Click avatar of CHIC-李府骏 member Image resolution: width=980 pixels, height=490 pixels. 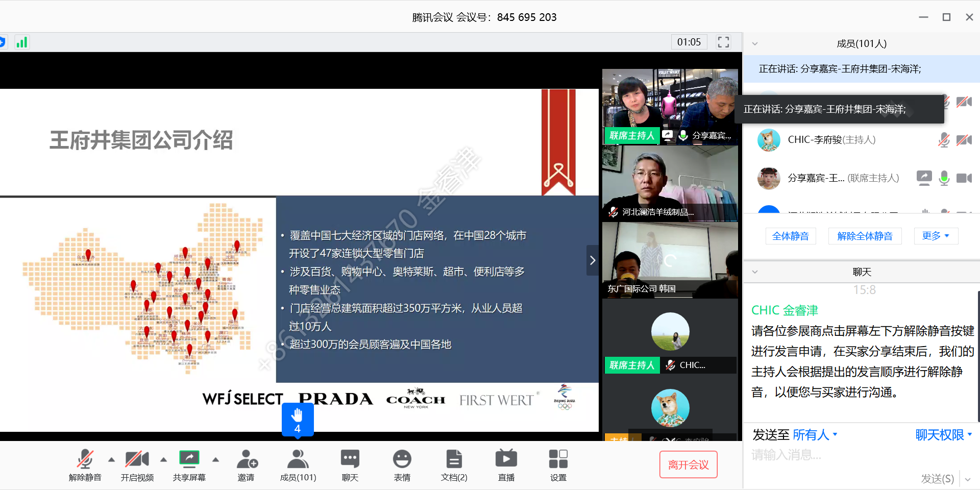tap(769, 140)
